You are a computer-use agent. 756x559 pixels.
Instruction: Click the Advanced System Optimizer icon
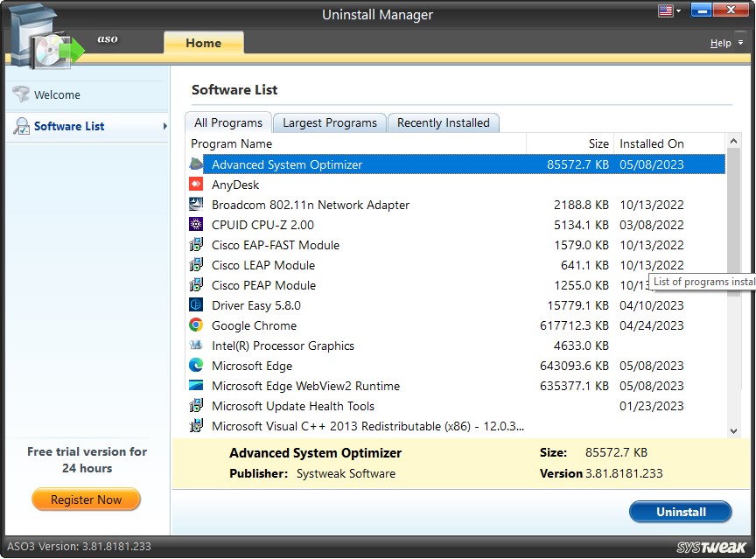[196, 164]
